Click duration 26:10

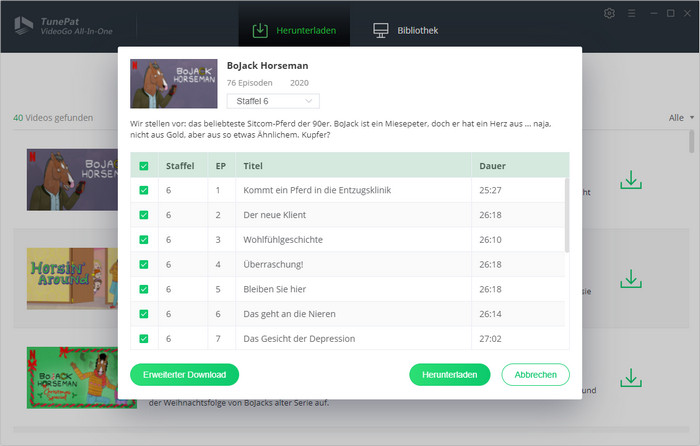tap(490, 240)
